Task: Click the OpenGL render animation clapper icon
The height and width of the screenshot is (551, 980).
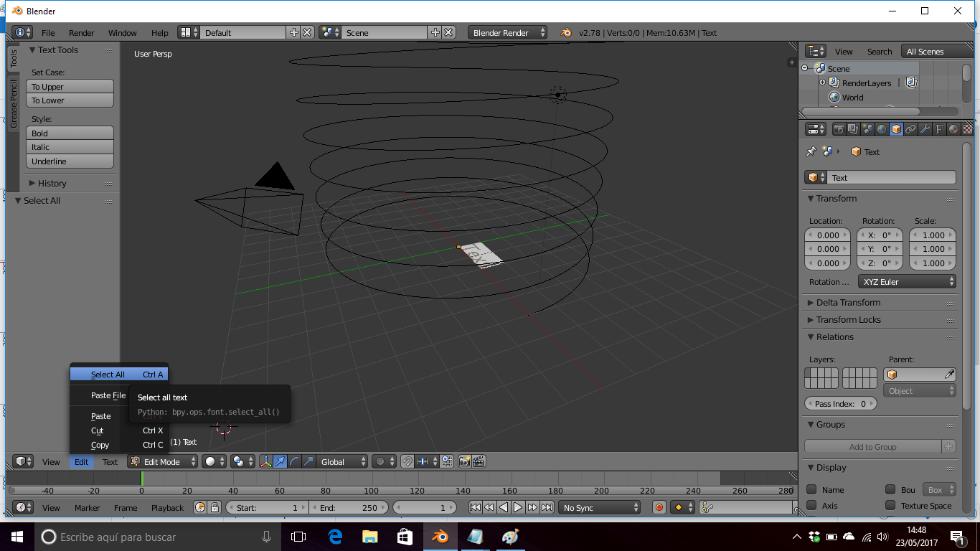Action: pyautogui.click(x=479, y=461)
